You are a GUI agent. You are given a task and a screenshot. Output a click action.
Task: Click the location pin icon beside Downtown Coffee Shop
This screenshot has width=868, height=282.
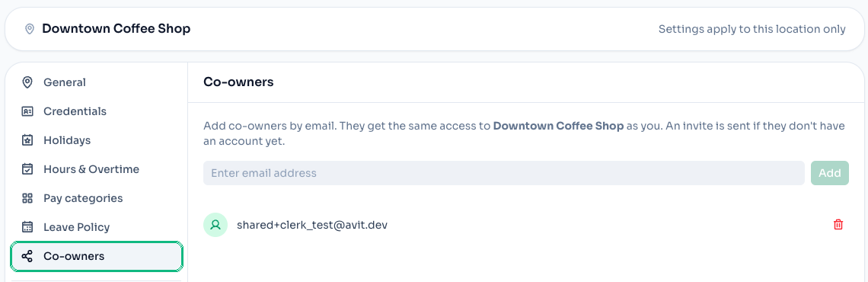[30, 29]
